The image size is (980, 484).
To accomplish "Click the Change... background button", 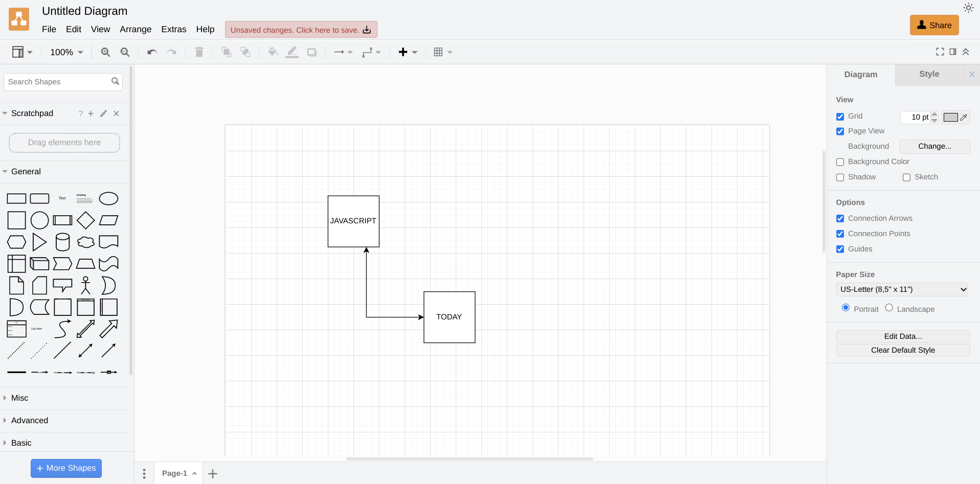I will click(934, 146).
